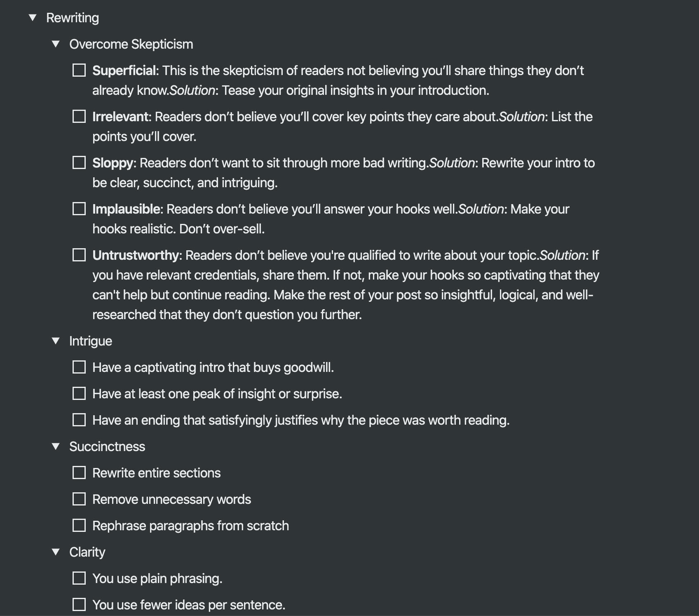Check the satisfying ending checkbox

tap(79, 420)
